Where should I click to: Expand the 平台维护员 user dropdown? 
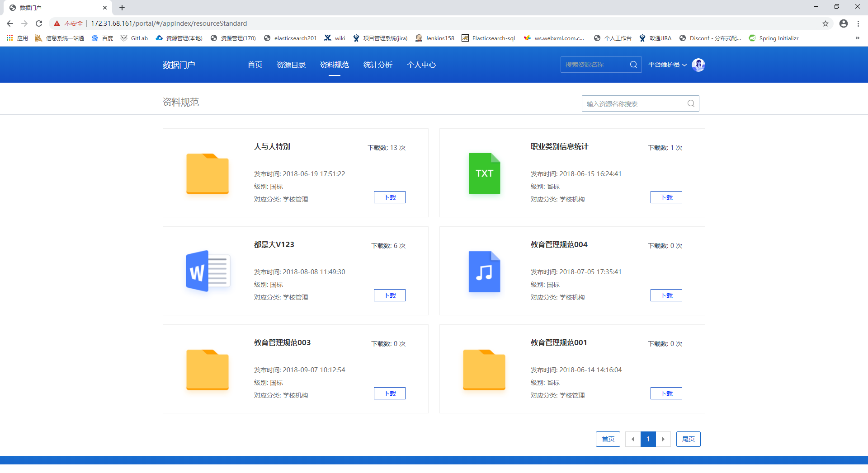coord(667,65)
